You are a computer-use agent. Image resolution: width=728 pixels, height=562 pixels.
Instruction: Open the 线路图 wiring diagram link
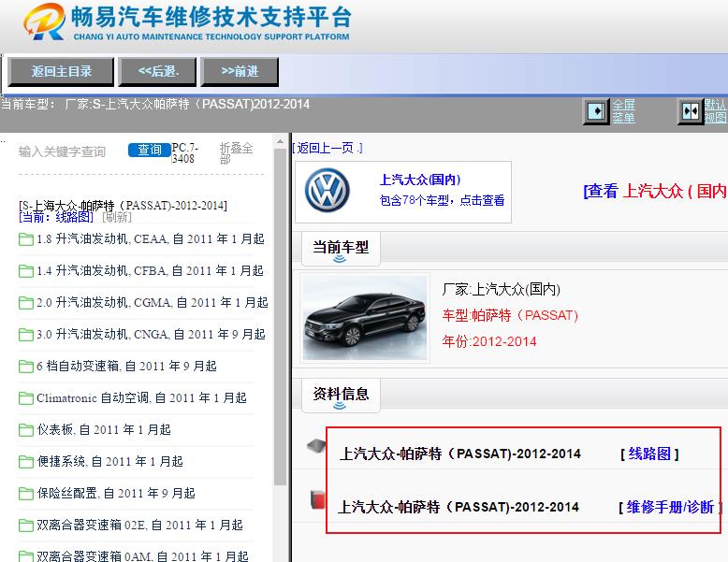[x=649, y=454]
